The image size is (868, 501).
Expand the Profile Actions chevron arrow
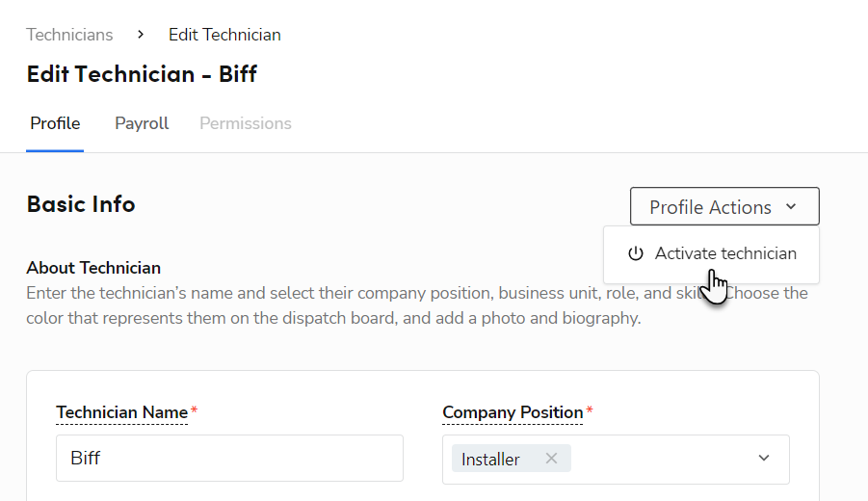(791, 207)
